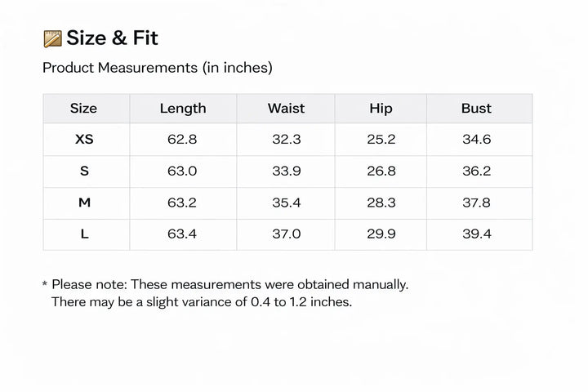Viewport: 588px width, 392px height.
Task: Click the M hip value 28.3
Action: pos(381,203)
